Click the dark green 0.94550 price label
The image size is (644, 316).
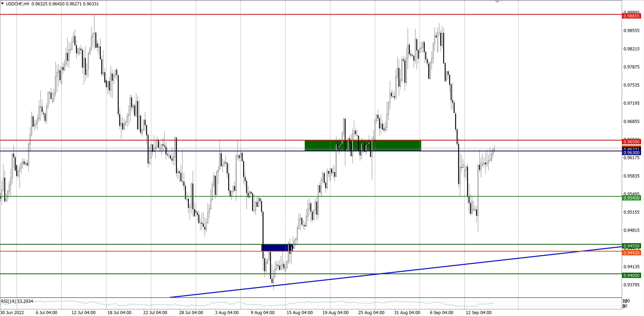click(631, 246)
